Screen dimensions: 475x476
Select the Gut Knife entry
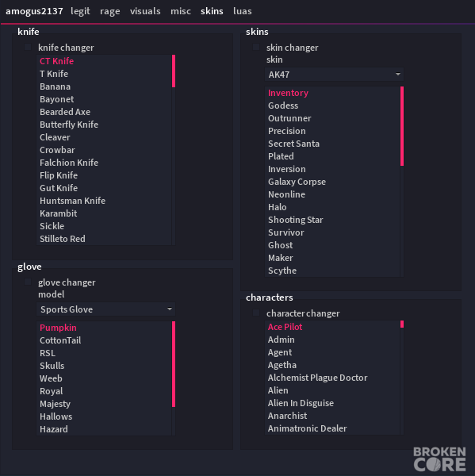[104, 188]
